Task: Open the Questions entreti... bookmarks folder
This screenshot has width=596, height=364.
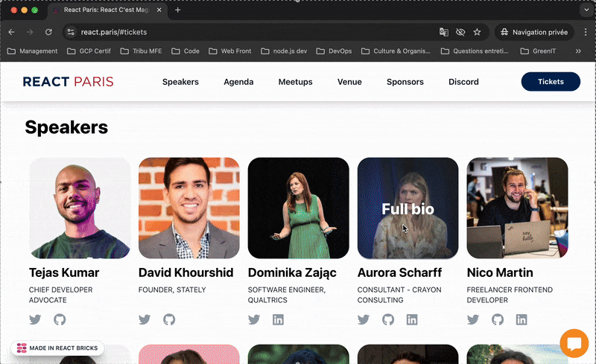Action: click(475, 51)
